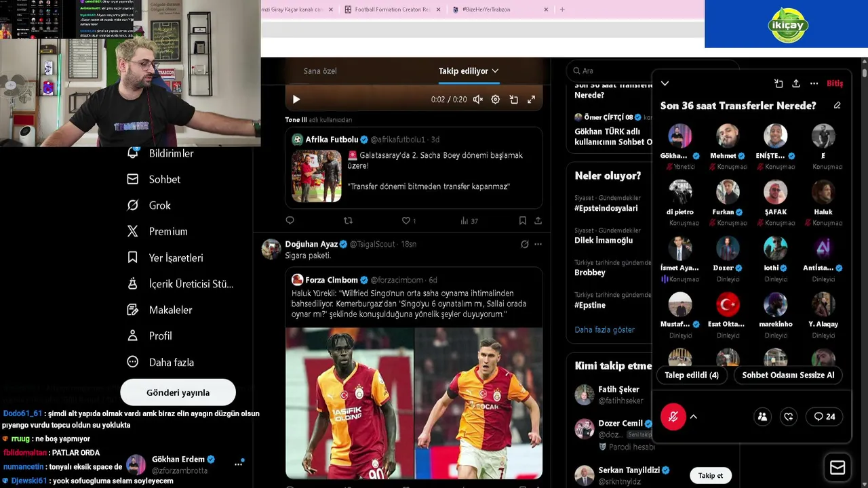Open Space participants people icon
The image size is (868, 488).
tap(762, 417)
